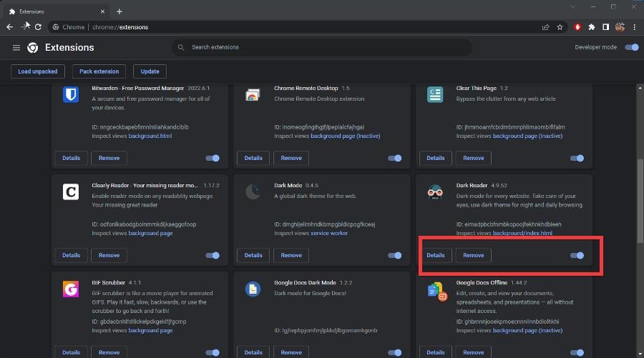Click the GIF Scrubber G icon
This screenshot has width=644, height=358.
[x=71, y=289]
